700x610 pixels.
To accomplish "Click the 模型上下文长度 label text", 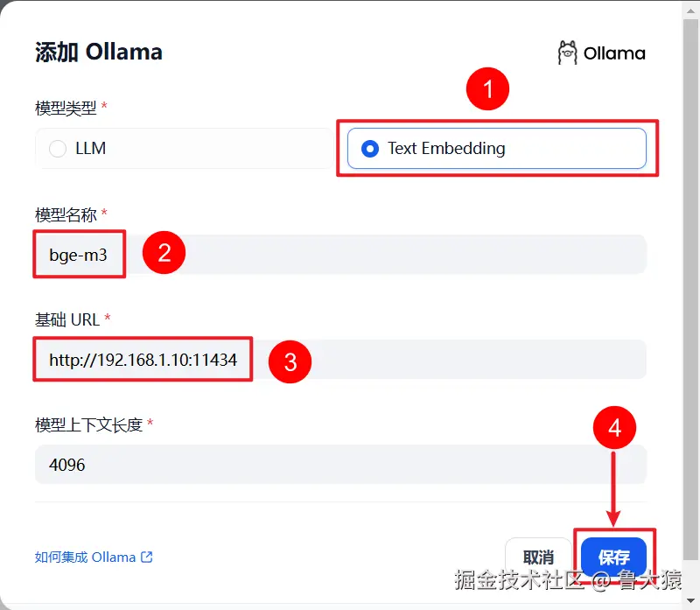I will click(x=89, y=424).
